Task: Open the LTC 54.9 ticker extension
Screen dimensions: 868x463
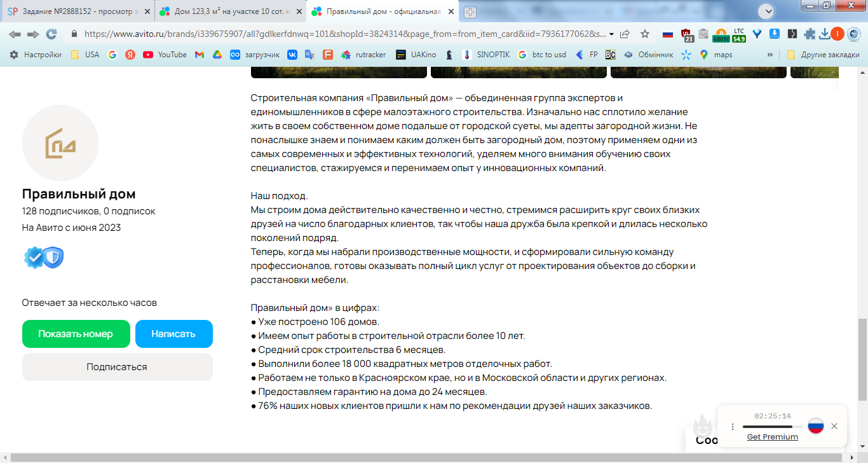Action: tap(738, 35)
